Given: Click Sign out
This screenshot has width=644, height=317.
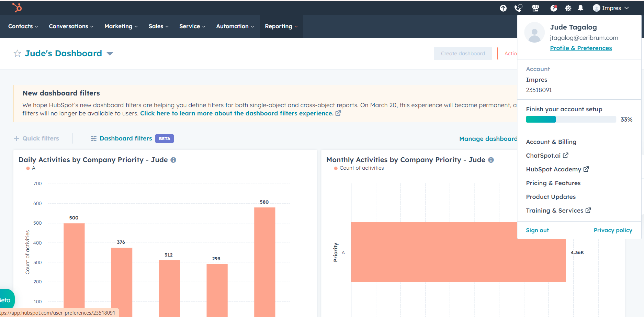Looking at the screenshot, I should [x=537, y=230].
